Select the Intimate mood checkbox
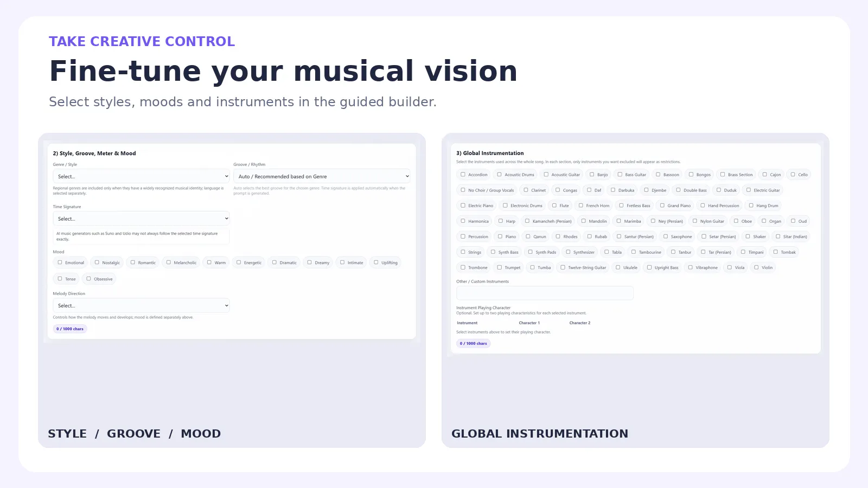The width and height of the screenshot is (868, 488). [x=342, y=262]
